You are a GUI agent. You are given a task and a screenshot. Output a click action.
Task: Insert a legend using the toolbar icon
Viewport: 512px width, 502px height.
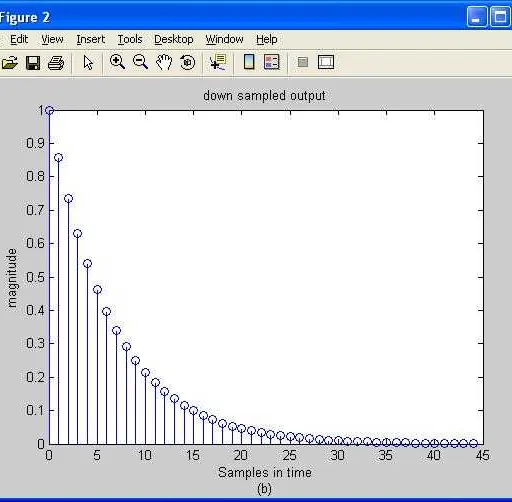(272, 62)
